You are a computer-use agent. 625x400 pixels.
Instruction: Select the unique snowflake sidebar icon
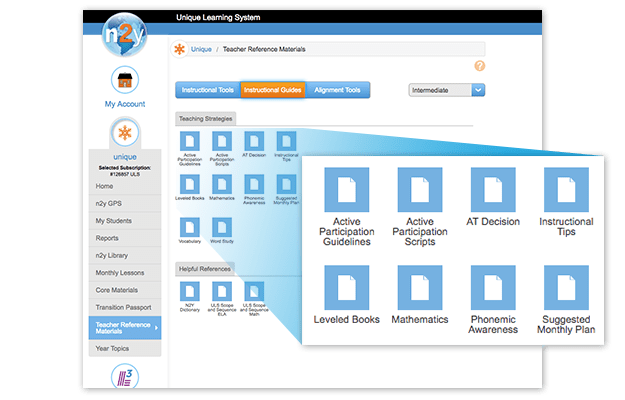(x=125, y=133)
